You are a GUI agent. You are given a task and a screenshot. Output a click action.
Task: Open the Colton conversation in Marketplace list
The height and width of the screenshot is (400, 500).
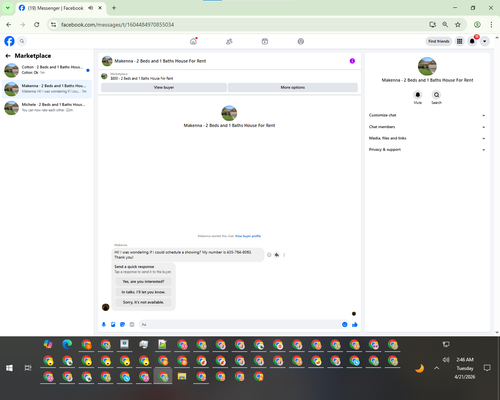coord(47,70)
